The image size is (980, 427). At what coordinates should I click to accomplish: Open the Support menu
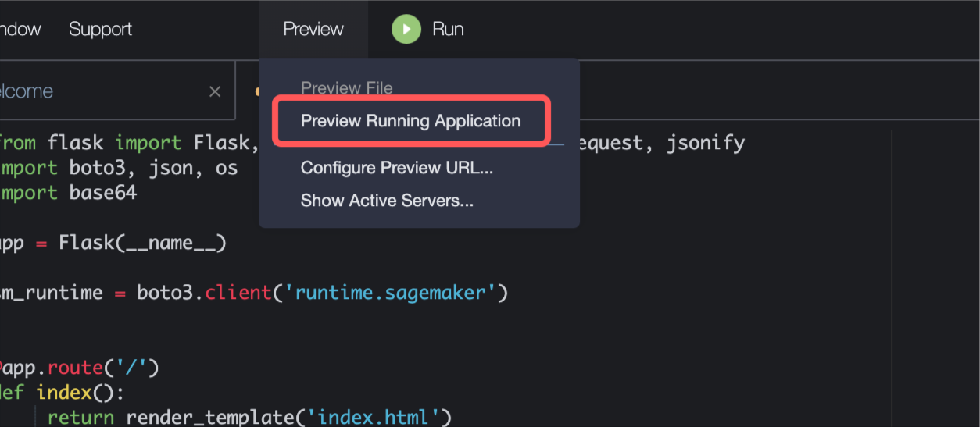[100, 30]
